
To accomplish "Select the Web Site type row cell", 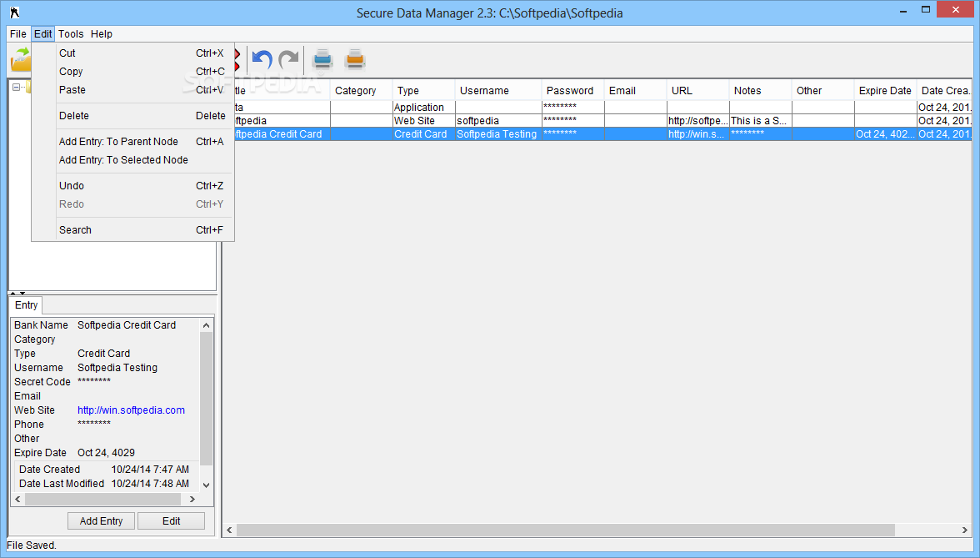I will coord(423,121).
